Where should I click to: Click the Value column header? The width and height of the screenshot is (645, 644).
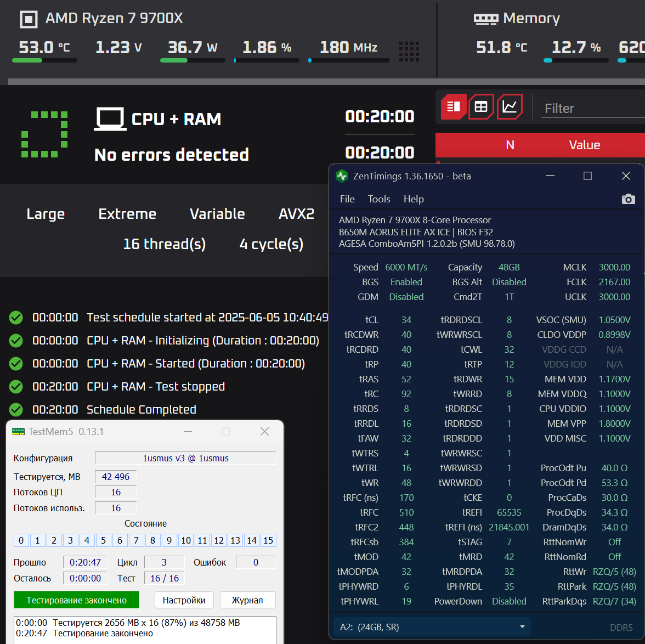(x=585, y=145)
